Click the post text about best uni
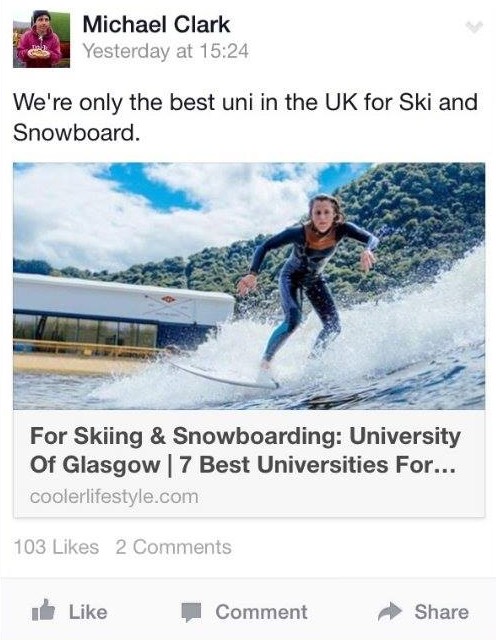The width and height of the screenshot is (496, 640). tap(245, 117)
